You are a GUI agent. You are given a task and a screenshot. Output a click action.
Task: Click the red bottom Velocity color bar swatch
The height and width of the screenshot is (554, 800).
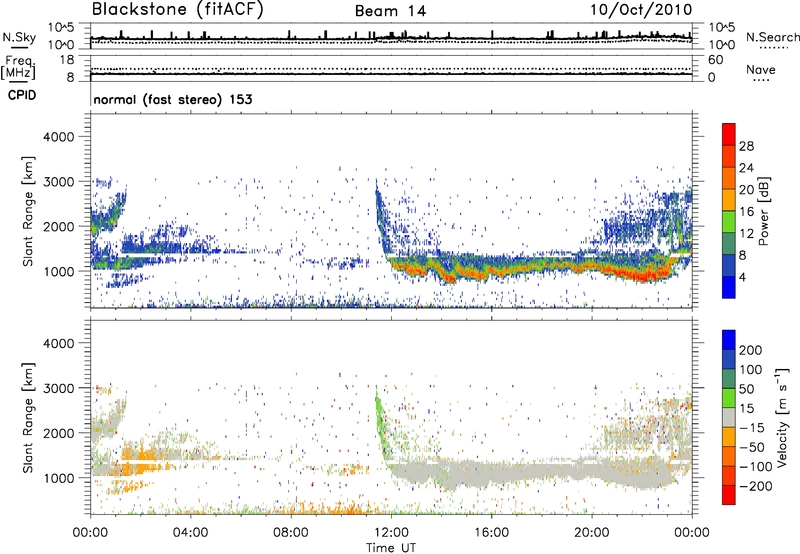tap(729, 495)
